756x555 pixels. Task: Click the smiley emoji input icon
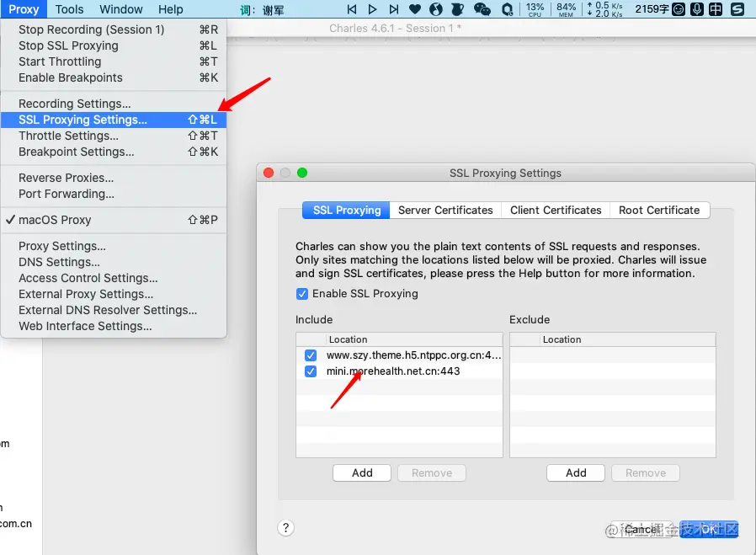pyautogui.click(x=679, y=9)
